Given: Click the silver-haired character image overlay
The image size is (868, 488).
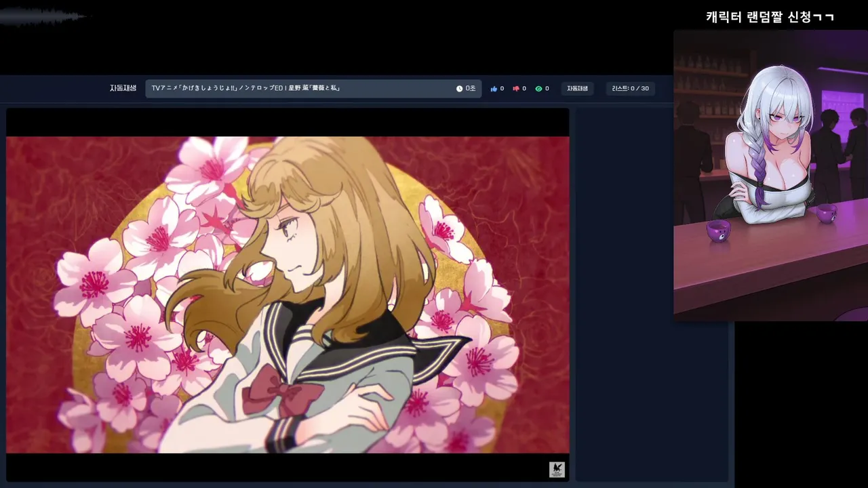Looking at the screenshot, I should 770,176.
